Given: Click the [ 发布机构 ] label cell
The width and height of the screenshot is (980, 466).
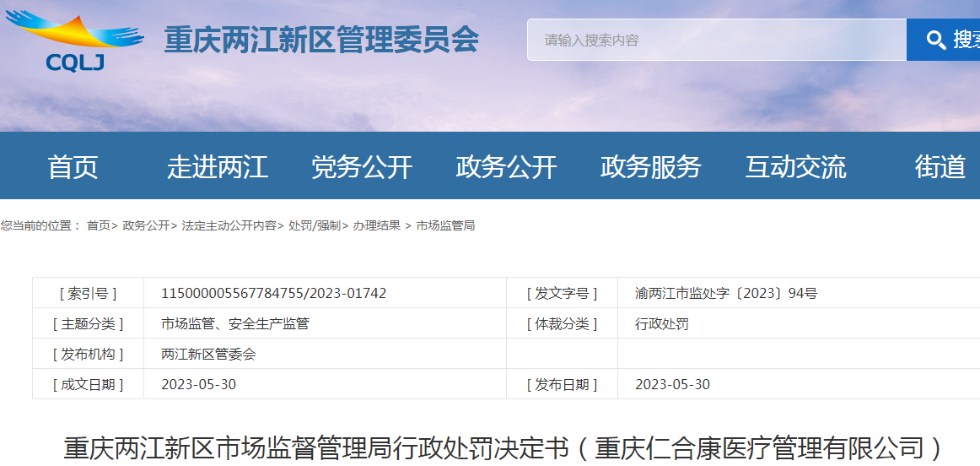Looking at the screenshot, I should [88, 354].
